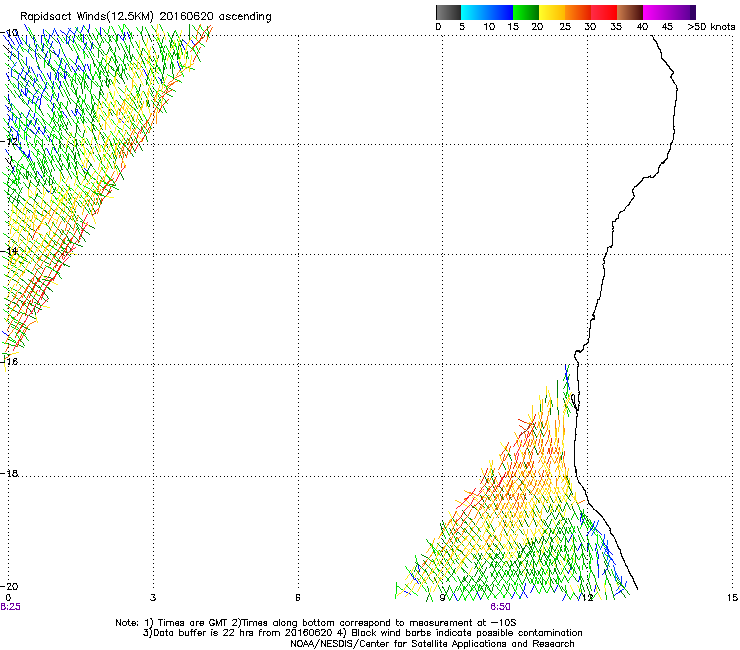Click the gray 0-5 knots color swatch
Screen dimensions: 740x650
(448, 12)
